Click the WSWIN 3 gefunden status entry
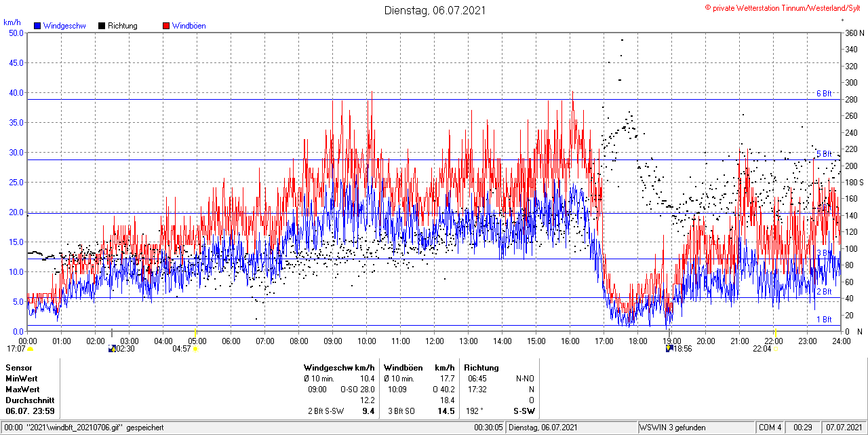868x435 pixels. [673, 428]
